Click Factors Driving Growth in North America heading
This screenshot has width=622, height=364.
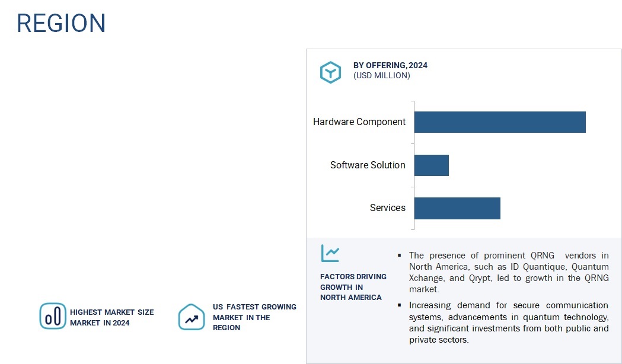[353, 287]
